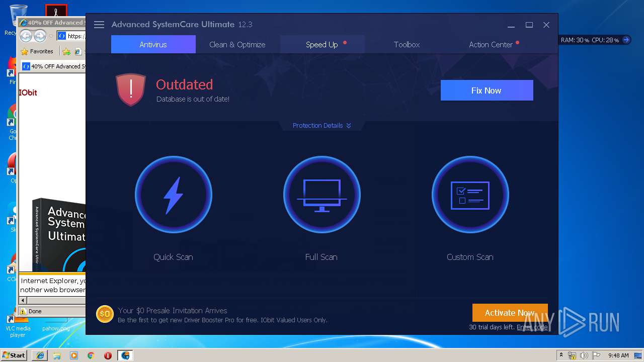This screenshot has width=644, height=362.
Task: Start Quick Scan via lightning bolt icon
Action: click(174, 195)
